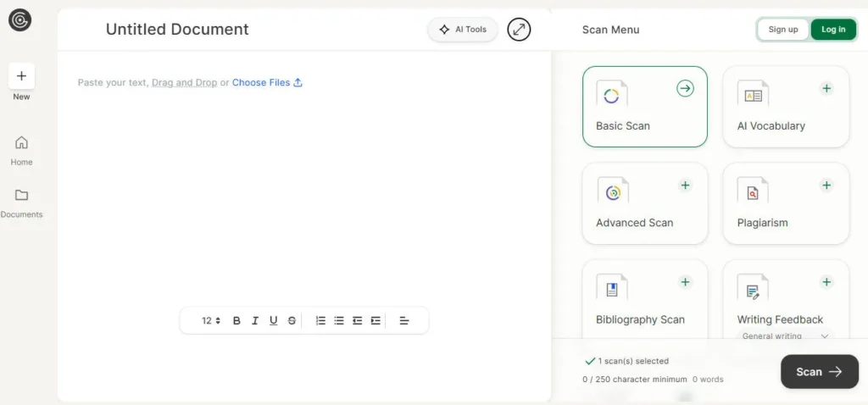The height and width of the screenshot is (405, 868).
Task: Click the Advanced Scan document icon
Action: 612,191
